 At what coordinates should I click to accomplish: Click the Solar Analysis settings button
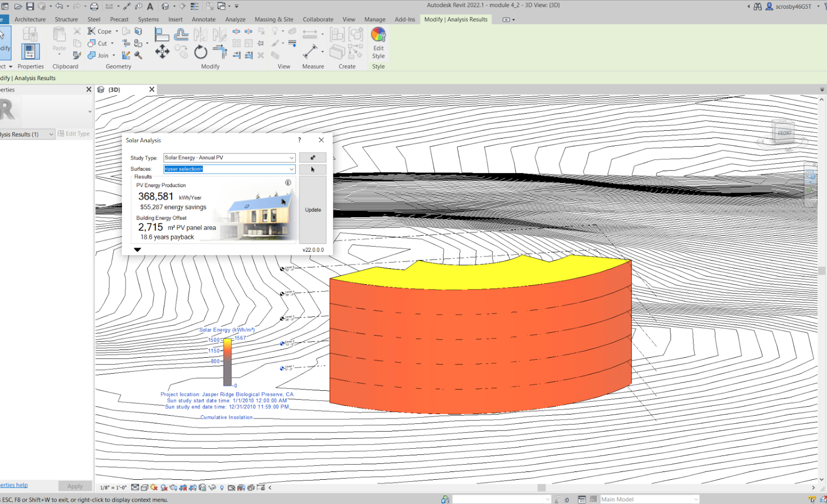(x=312, y=158)
